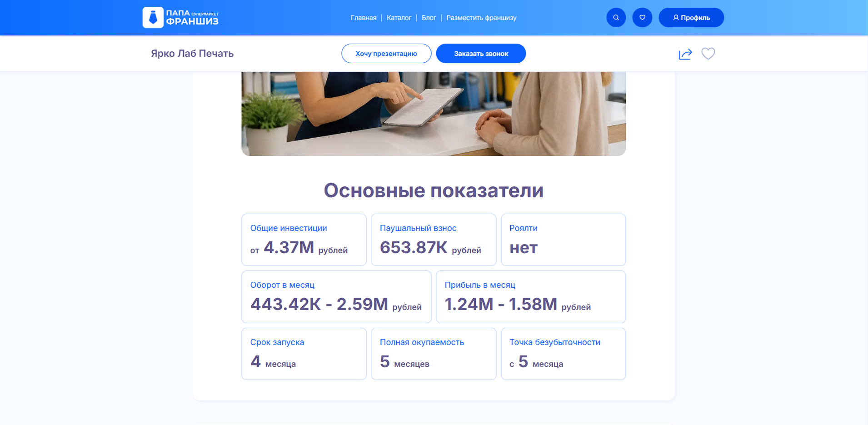The height and width of the screenshot is (425, 868).
Task: Select the Срок запуска label
Action: pyautogui.click(x=277, y=342)
